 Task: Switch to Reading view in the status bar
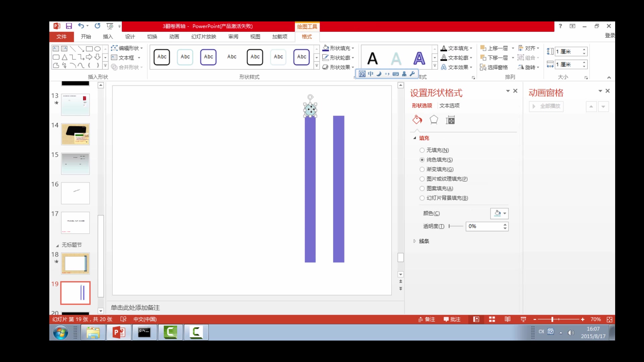point(507,319)
